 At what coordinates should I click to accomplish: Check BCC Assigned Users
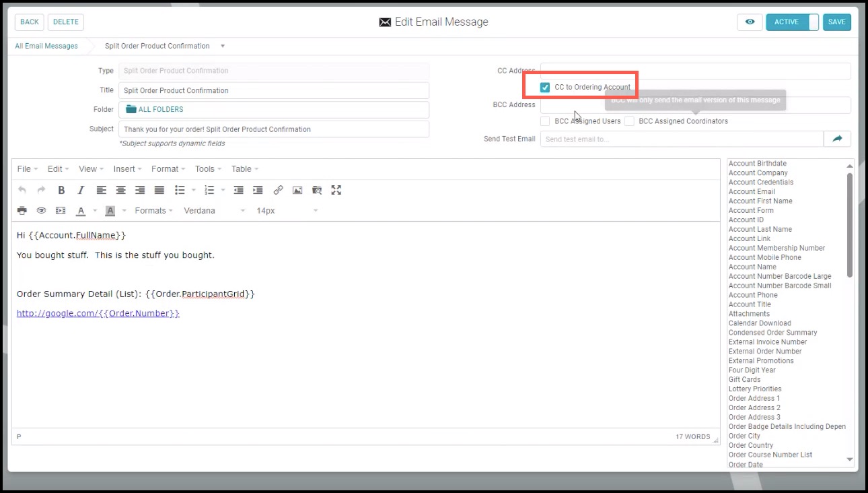click(545, 121)
